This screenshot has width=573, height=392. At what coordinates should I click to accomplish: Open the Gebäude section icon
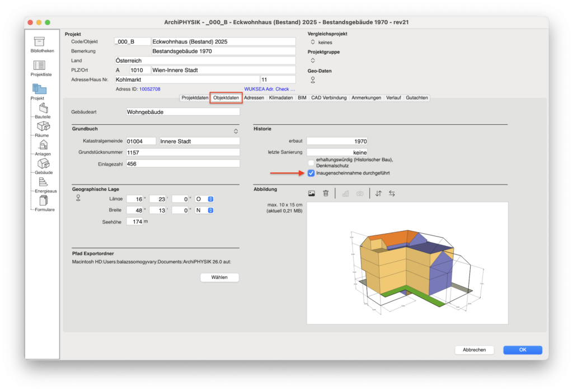[x=44, y=164]
